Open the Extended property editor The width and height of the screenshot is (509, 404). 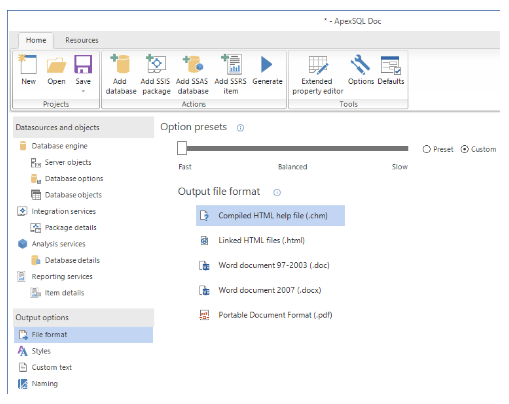[317, 74]
